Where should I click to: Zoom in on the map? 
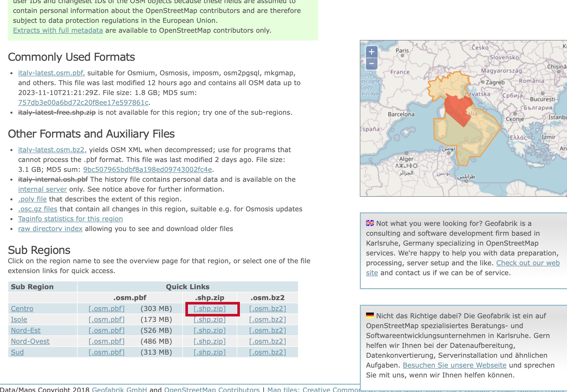coord(372,52)
